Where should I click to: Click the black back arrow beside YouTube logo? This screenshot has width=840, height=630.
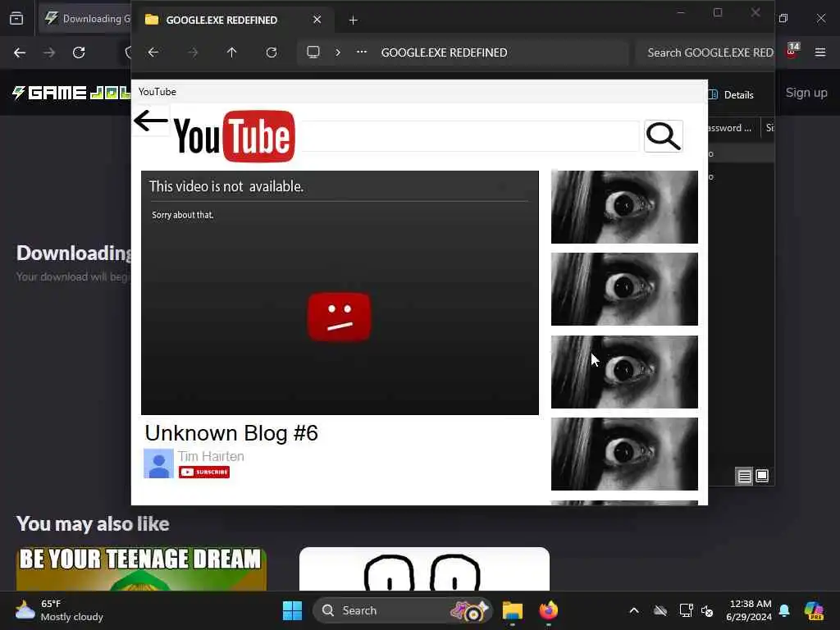click(151, 121)
